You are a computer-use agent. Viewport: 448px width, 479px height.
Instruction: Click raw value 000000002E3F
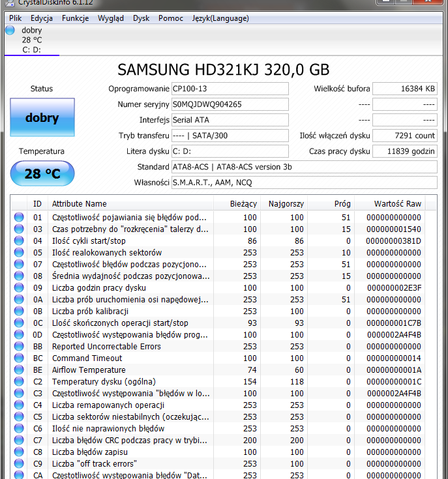395,288
